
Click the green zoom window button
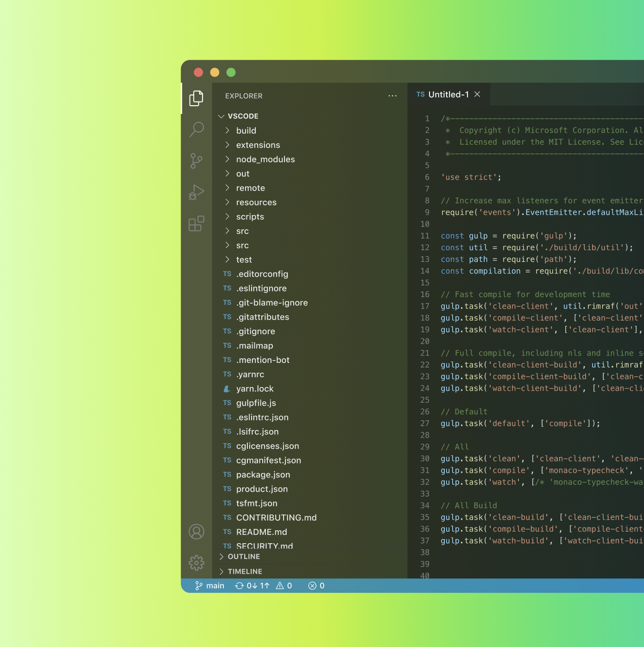point(231,72)
